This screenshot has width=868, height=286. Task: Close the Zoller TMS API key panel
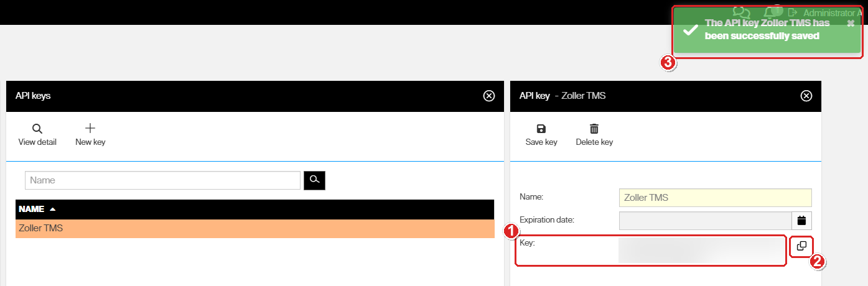pos(806,96)
